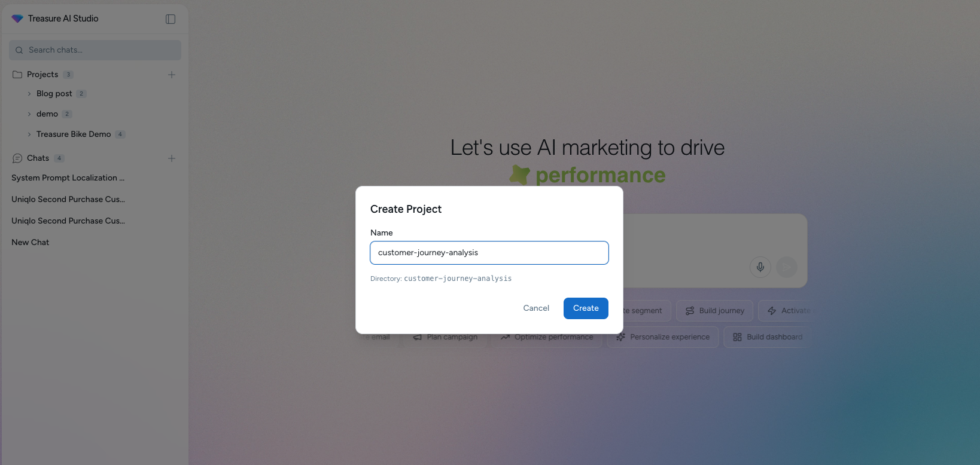Click the Personalize experience chip
The height and width of the screenshot is (465, 980).
coord(663,337)
